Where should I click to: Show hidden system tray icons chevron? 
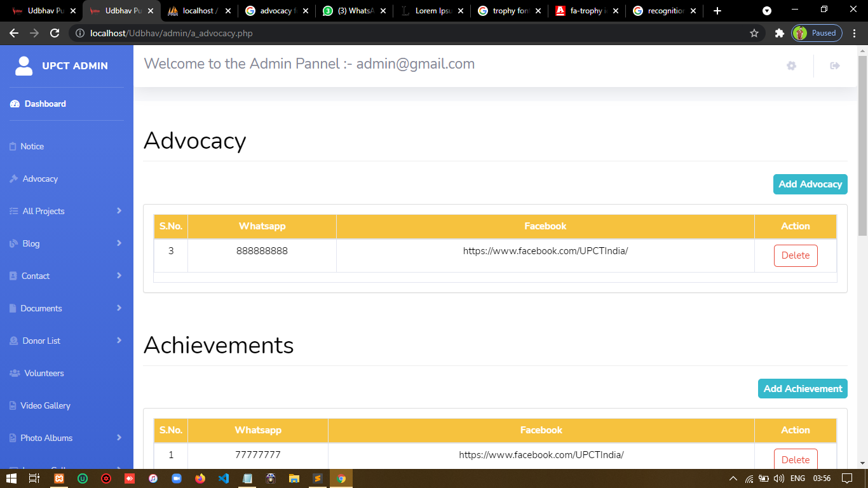point(733,478)
